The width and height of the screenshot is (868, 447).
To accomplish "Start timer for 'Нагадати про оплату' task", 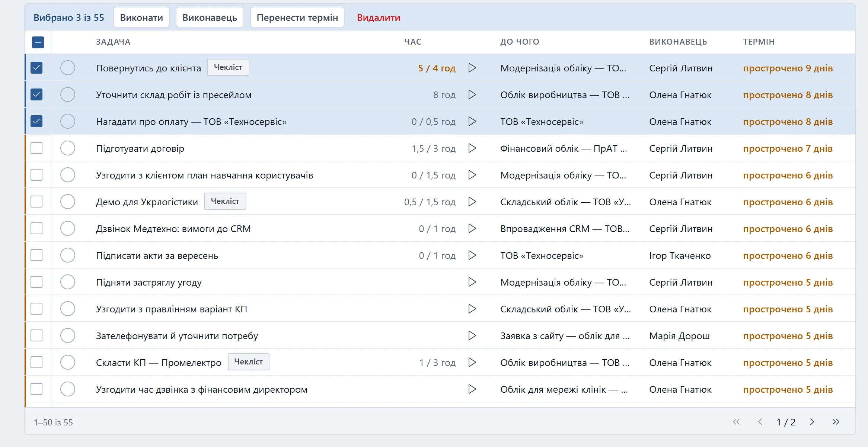I will (x=472, y=121).
